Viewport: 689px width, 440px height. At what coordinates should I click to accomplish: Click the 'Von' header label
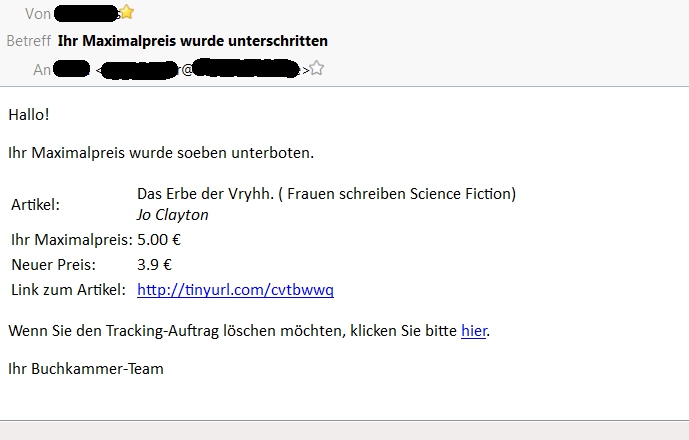pyautogui.click(x=38, y=14)
